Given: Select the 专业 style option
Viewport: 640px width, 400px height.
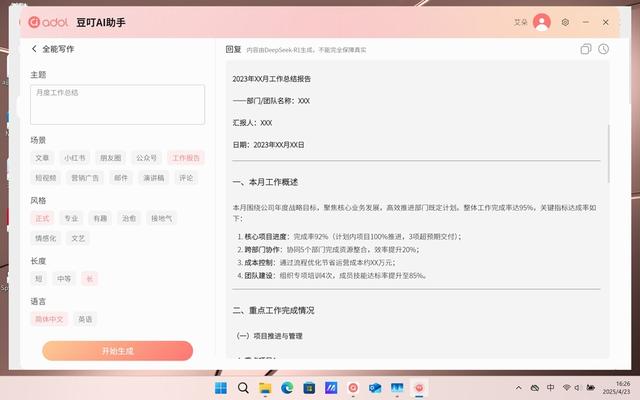Looking at the screenshot, I should pos(71,218).
